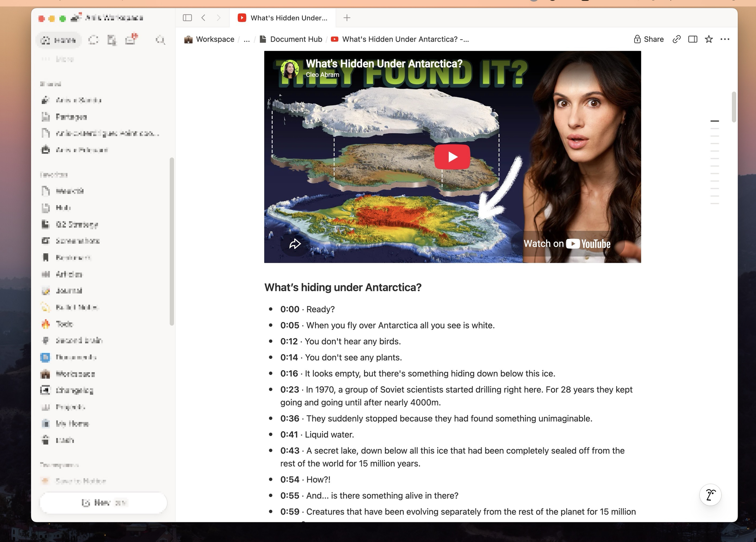The image size is (756, 542).
Task: Favorite the page with the star
Action: tap(709, 39)
